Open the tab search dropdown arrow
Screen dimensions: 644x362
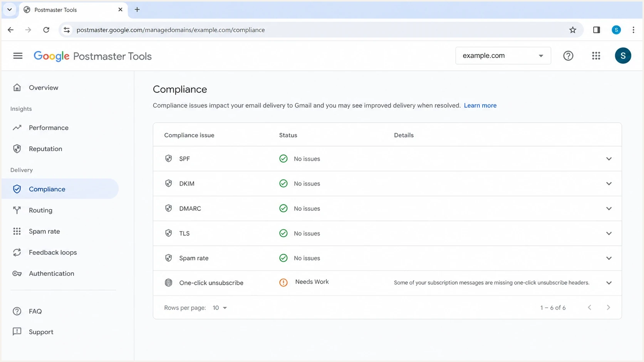click(10, 10)
